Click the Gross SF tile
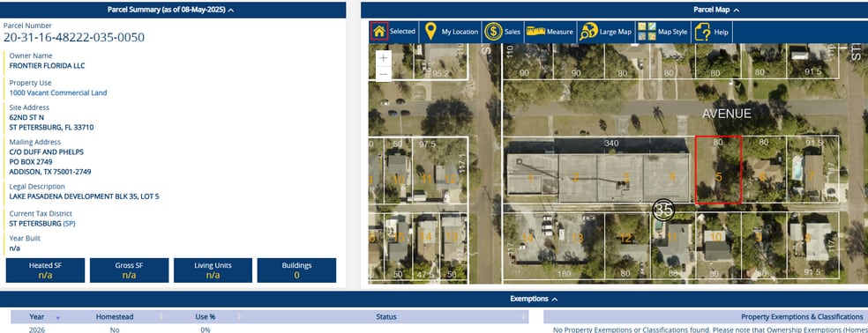Screen dimensions: 868x333 (x=129, y=270)
